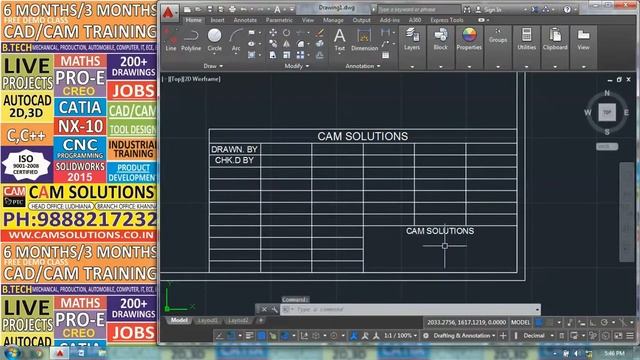640x360 pixels.
Task: Expand arrow below Properties panel
Action: tap(469, 66)
